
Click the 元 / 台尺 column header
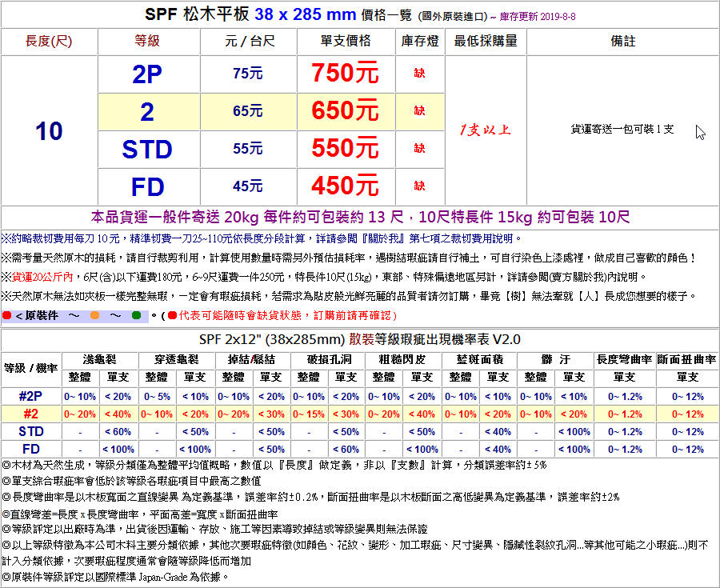tap(250, 42)
